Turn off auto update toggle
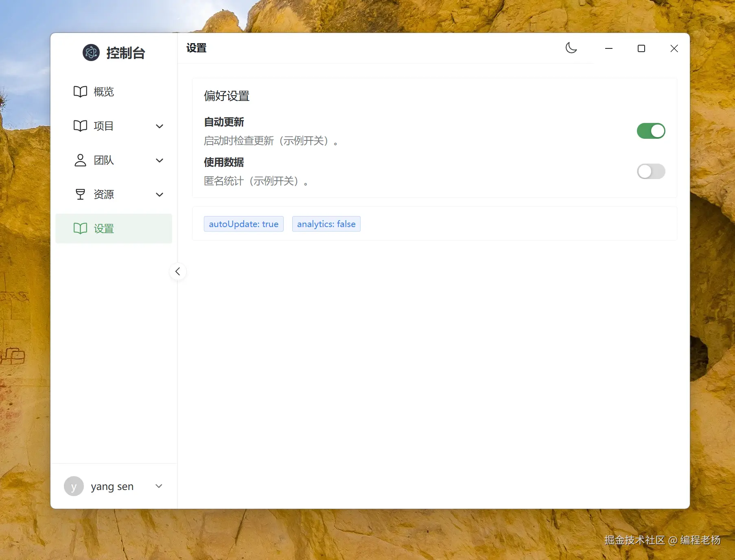The width and height of the screenshot is (735, 560). (650, 131)
